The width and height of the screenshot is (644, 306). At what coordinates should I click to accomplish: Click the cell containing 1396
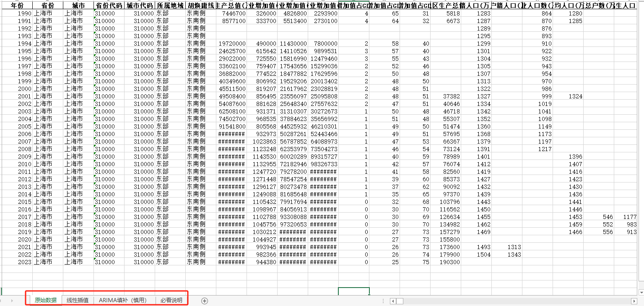click(x=568, y=157)
